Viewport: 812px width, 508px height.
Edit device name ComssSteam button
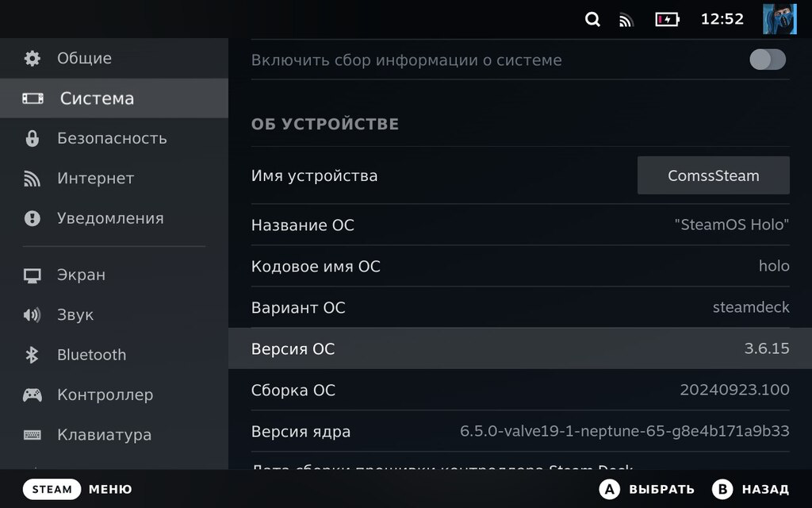713,175
